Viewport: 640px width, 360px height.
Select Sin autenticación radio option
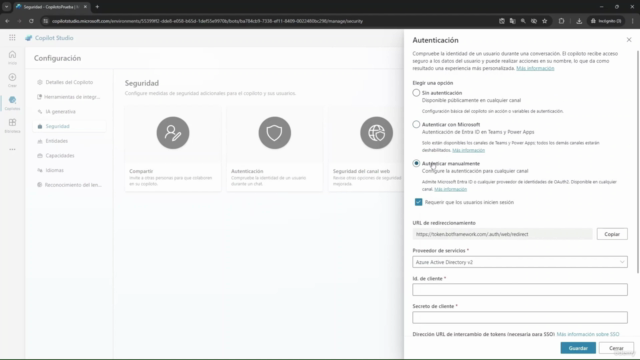click(416, 93)
